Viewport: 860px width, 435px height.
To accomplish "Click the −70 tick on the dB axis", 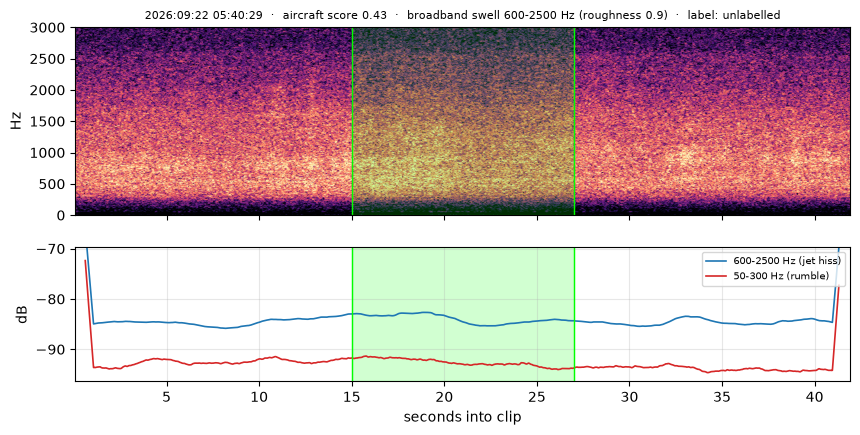I will pyautogui.click(x=53, y=250).
